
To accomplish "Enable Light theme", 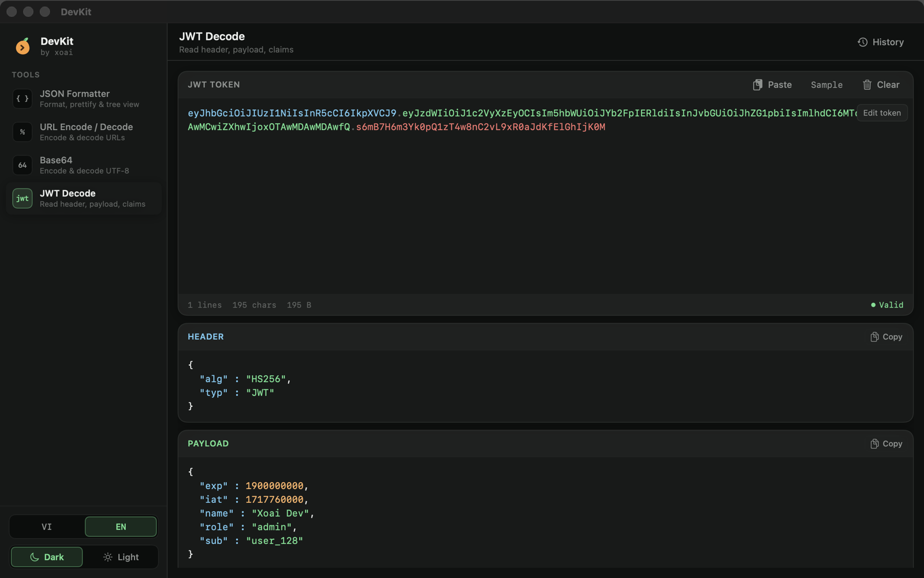I will 121,557.
